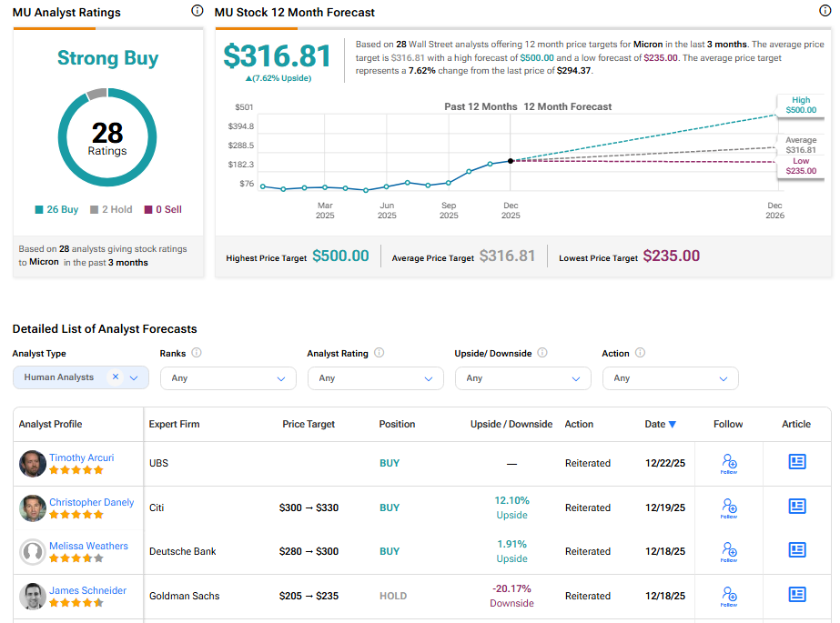Follow analyst Timothy Arcuri

728,463
